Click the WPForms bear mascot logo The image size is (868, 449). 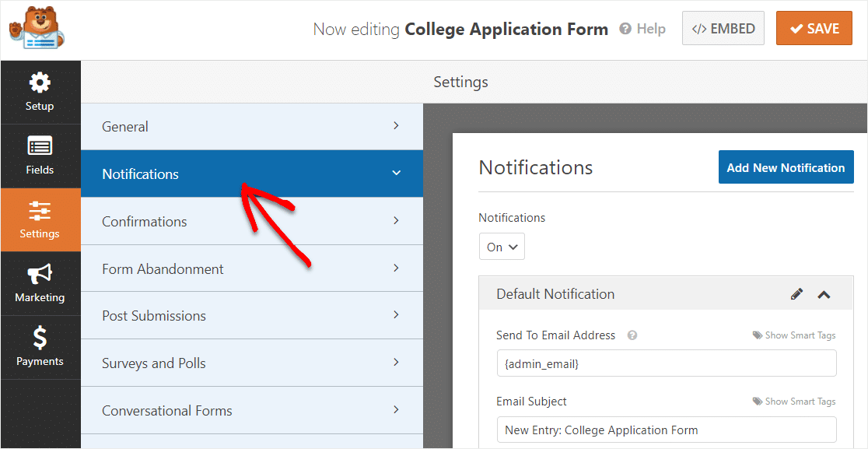pos(37,28)
